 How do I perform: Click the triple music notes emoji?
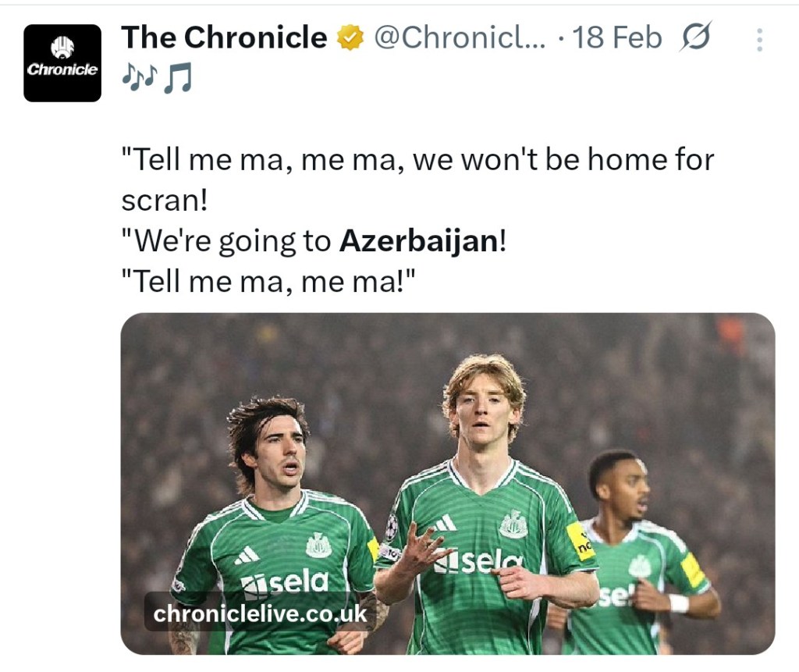(140, 76)
